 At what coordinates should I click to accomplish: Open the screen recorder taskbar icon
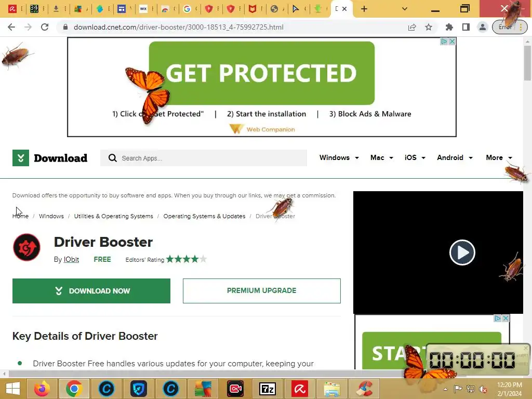(x=235, y=389)
